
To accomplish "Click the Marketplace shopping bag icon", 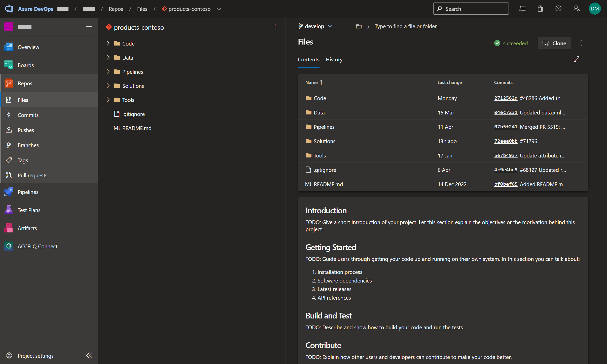I will [x=540, y=9].
